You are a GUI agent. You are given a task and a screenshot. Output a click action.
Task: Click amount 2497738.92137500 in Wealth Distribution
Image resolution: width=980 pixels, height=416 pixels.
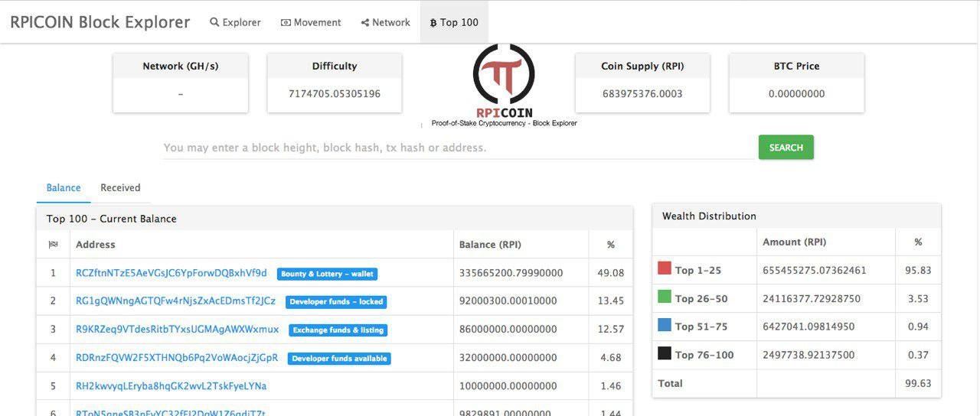(x=808, y=355)
